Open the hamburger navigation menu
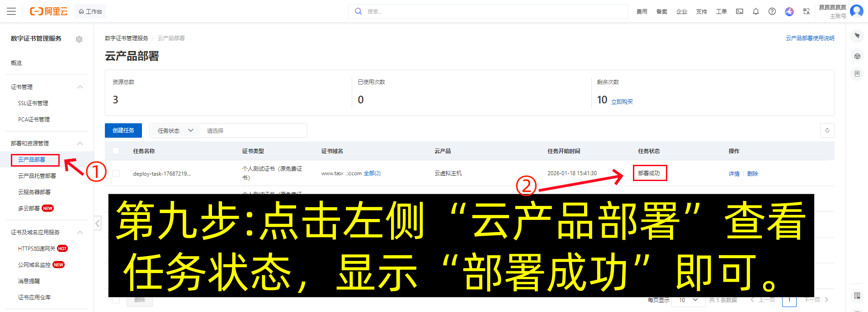The image size is (868, 312). pos(11,11)
